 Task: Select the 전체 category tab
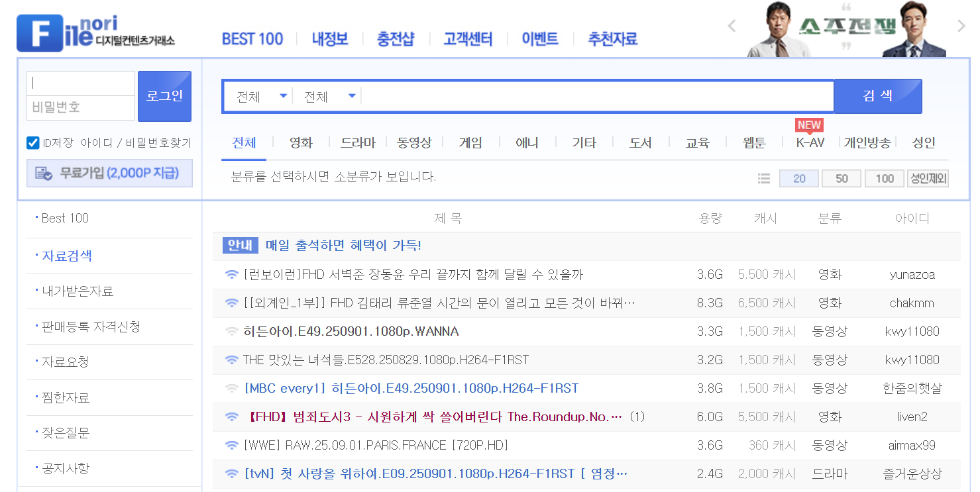click(x=244, y=143)
